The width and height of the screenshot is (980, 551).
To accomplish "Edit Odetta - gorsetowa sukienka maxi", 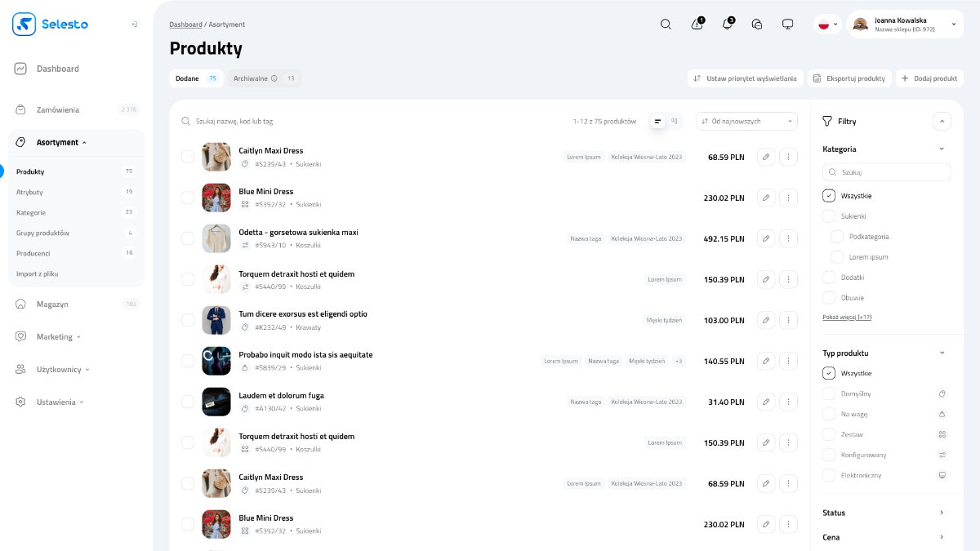I will point(765,238).
